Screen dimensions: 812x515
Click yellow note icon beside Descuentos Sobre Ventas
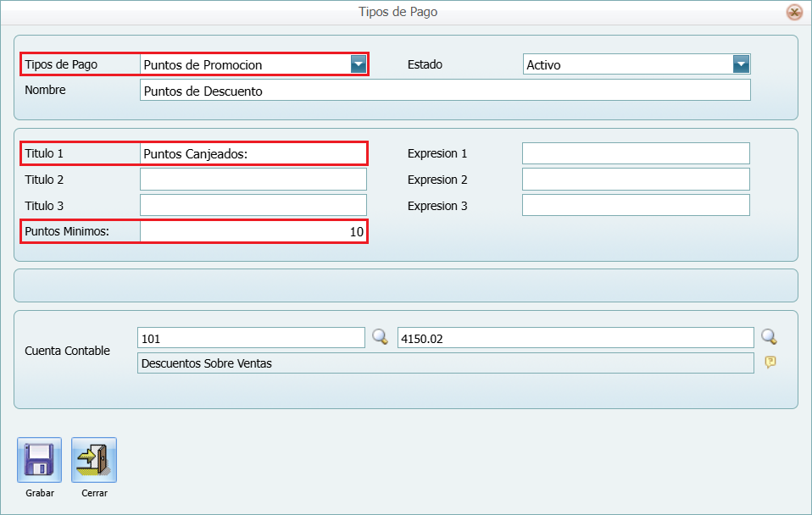tap(770, 363)
